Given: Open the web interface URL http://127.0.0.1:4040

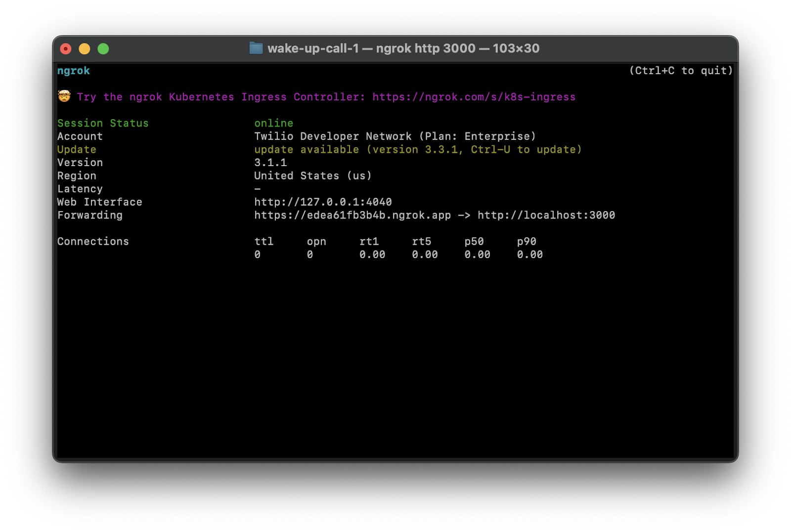Looking at the screenshot, I should (x=323, y=202).
